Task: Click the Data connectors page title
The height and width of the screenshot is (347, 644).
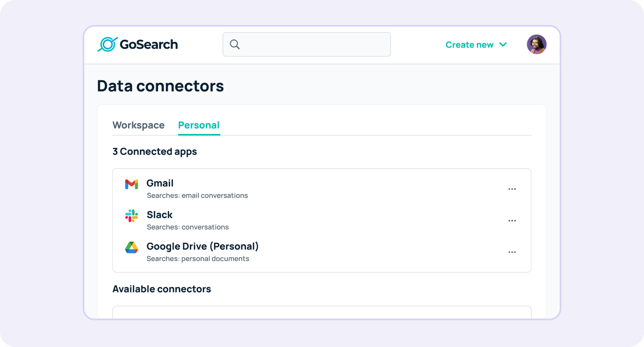Action: 161,86
